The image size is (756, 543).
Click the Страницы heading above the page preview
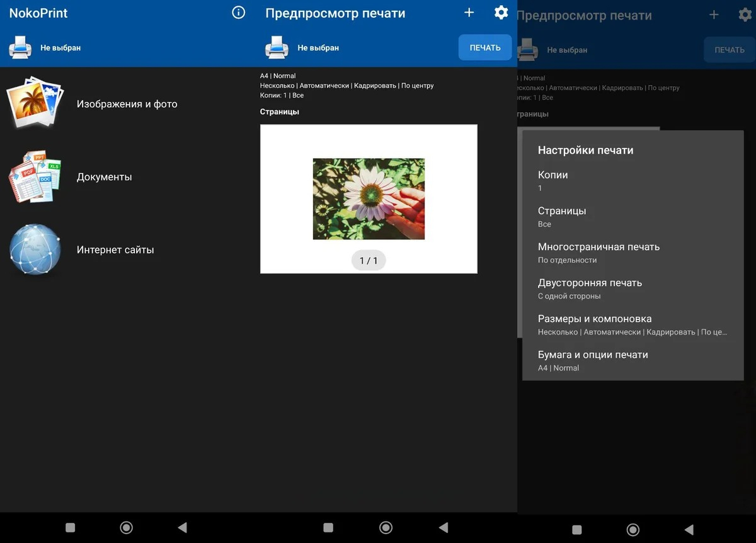pos(280,111)
